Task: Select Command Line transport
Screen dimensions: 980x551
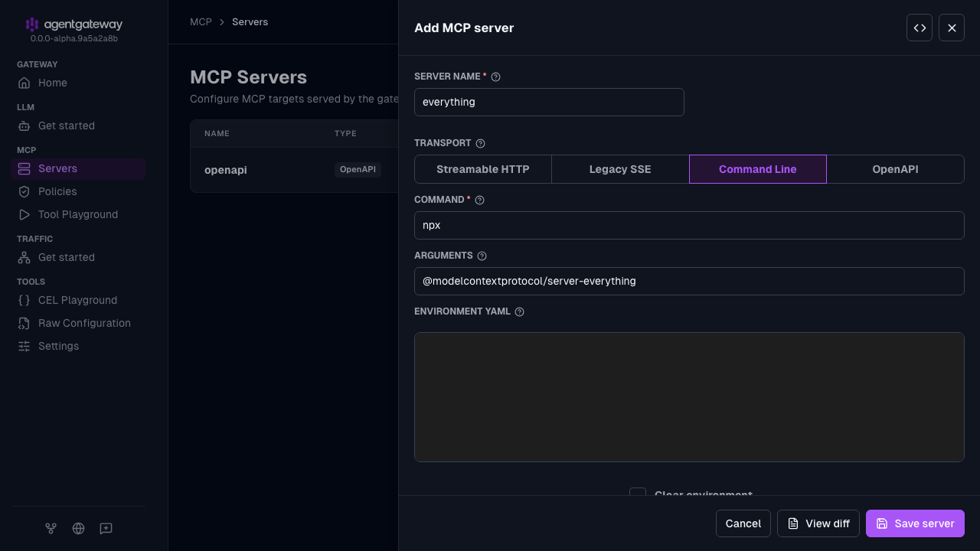Action: pos(758,169)
